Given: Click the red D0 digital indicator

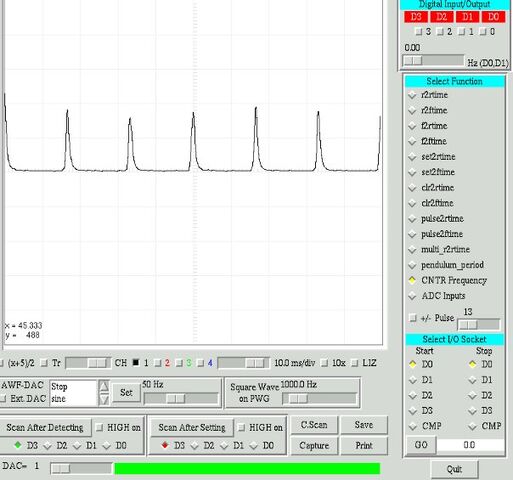Looking at the screenshot, I should click(493, 17).
